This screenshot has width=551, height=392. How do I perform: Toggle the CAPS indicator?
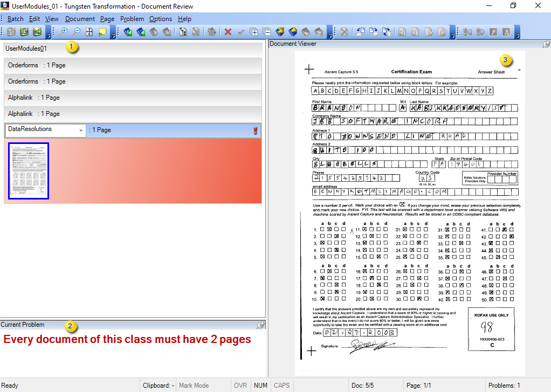(281, 385)
